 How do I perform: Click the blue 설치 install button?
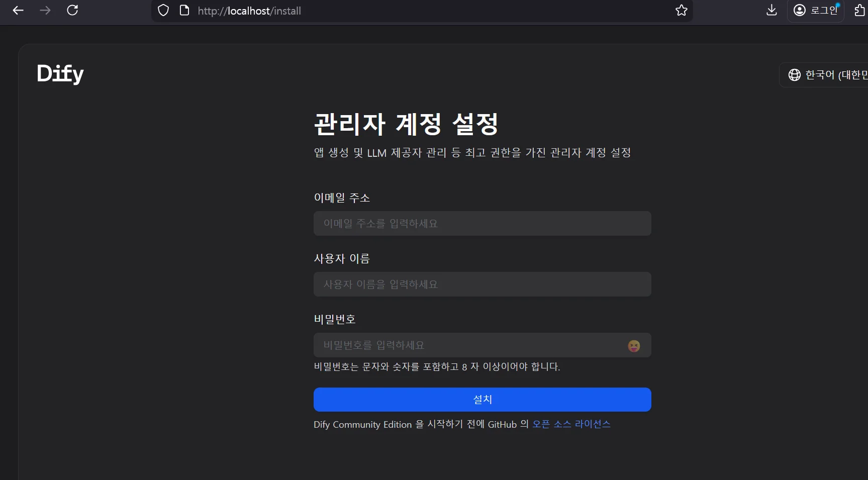483,400
